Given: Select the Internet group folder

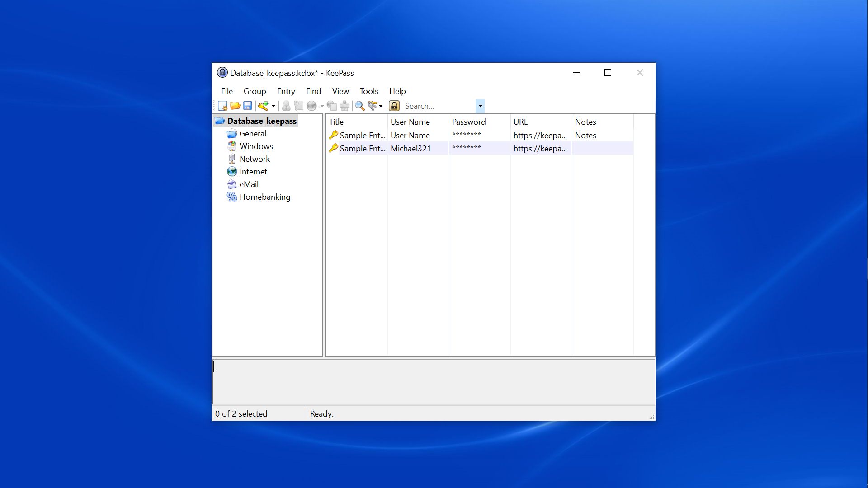Looking at the screenshot, I should point(253,172).
